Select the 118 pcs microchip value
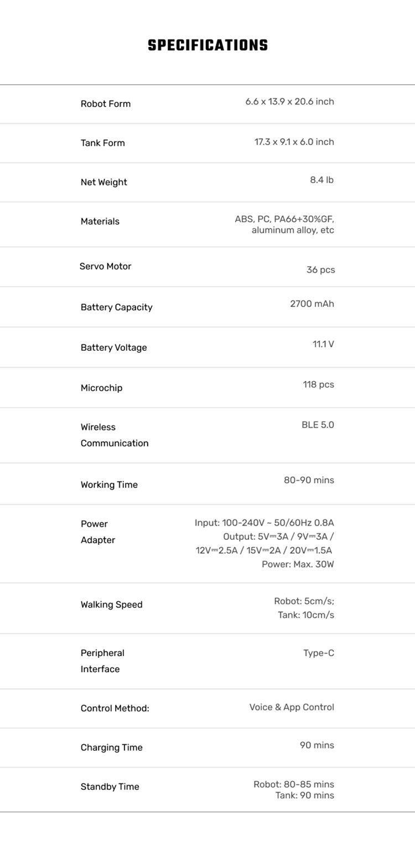The height and width of the screenshot is (868, 415). point(318,385)
